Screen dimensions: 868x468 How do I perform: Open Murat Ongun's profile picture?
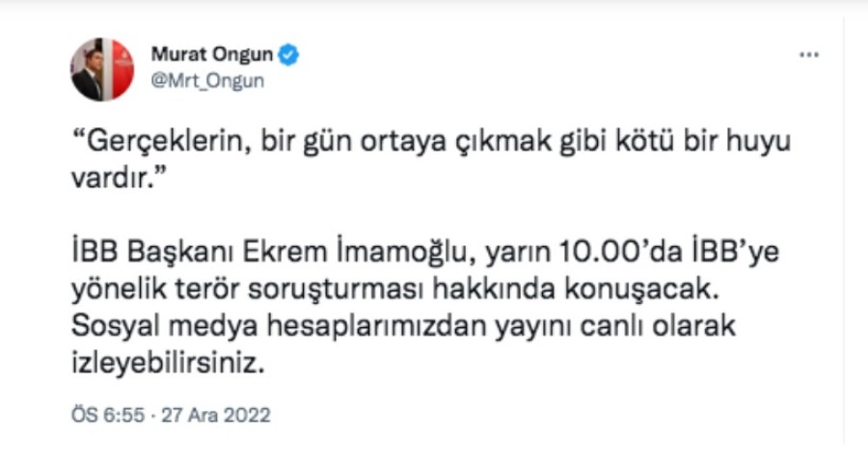point(102,69)
